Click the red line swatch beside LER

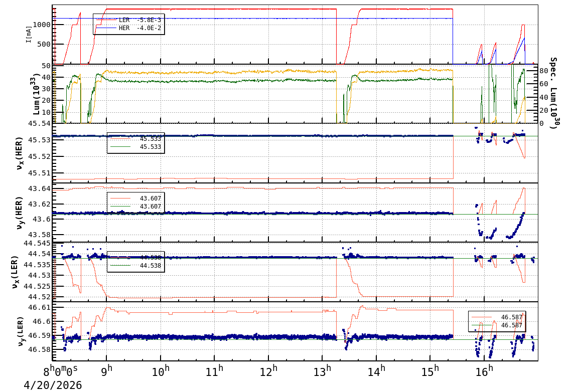coord(105,20)
